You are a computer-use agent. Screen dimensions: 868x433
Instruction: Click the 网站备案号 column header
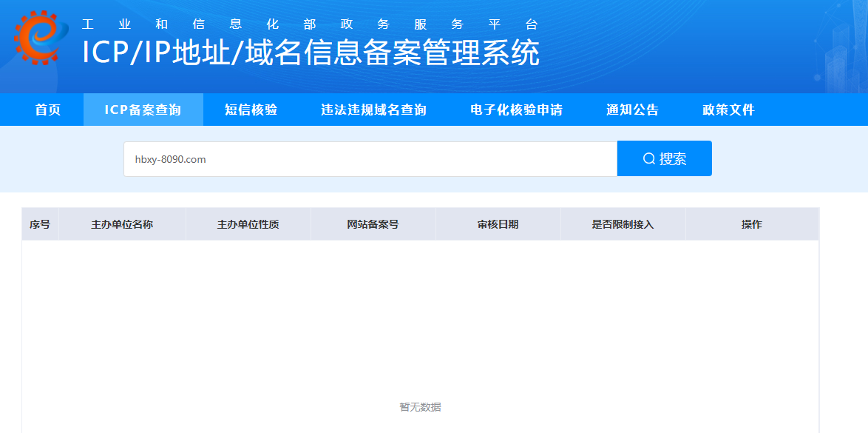(373, 224)
